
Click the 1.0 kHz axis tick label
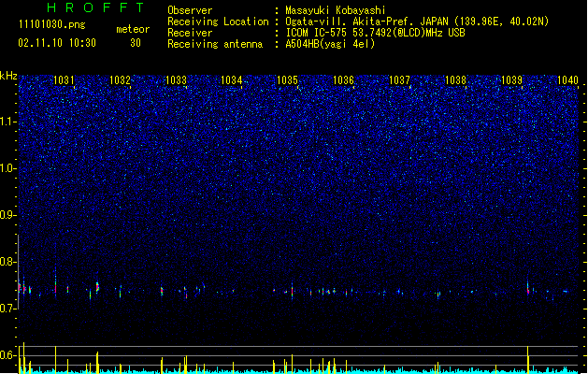click(8, 168)
